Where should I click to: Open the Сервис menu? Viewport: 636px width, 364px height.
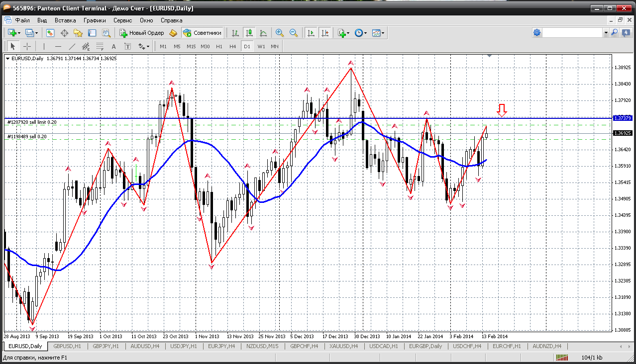point(122,20)
